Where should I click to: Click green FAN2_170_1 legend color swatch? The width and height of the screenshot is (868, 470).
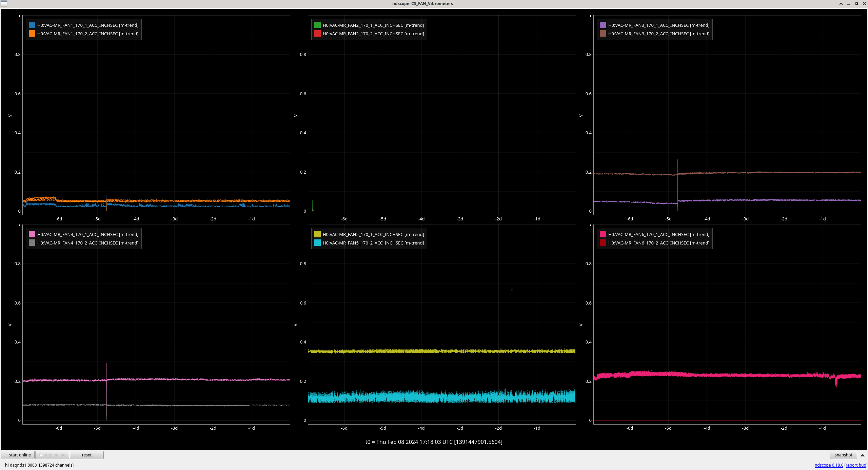pos(317,25)
